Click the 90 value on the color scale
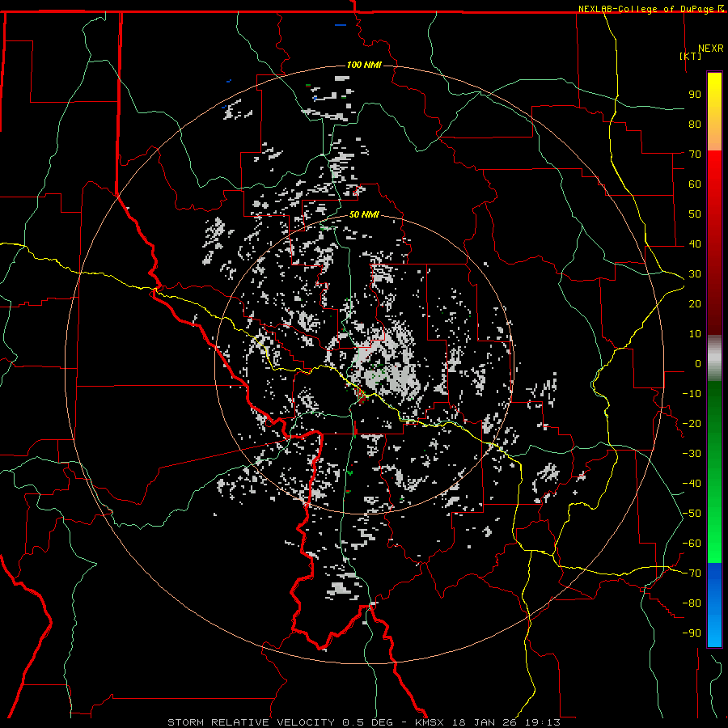This screenshot has width=728, height=728. 695,95
